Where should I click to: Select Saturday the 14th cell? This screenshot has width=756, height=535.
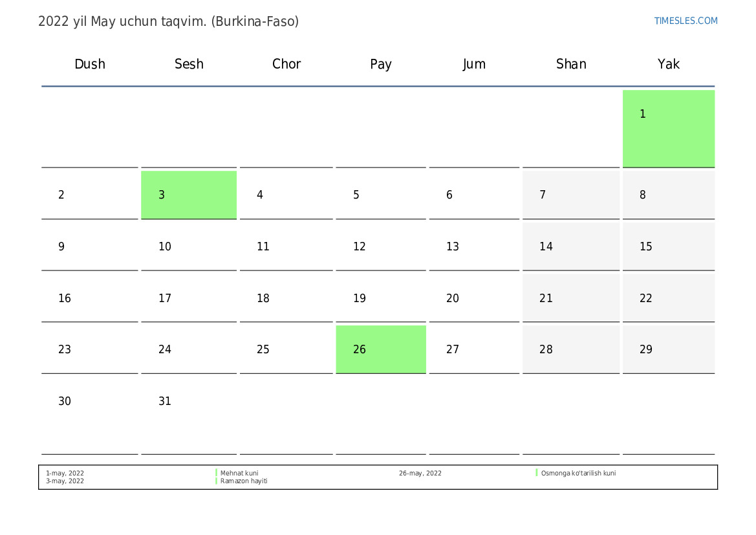click(x=570, y=246)
